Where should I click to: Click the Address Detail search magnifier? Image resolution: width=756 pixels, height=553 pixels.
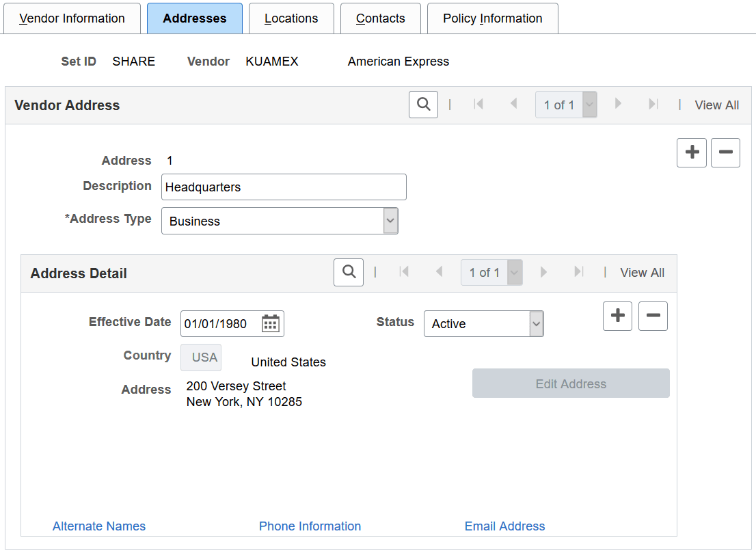pos(349,272)
